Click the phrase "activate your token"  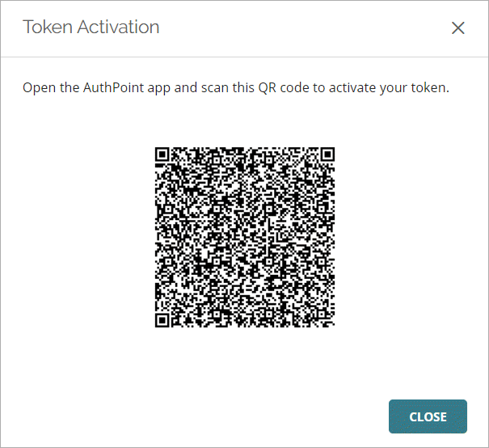pyautogui.click(x=398, y=87)
